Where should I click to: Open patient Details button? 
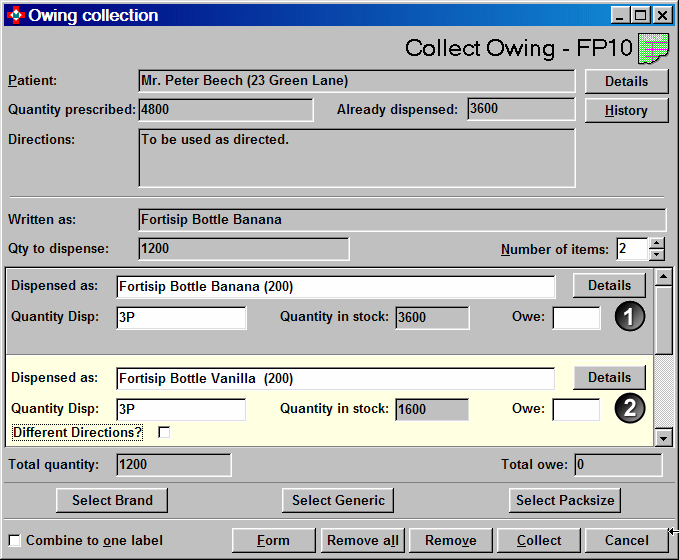click(x=626, y=81)
